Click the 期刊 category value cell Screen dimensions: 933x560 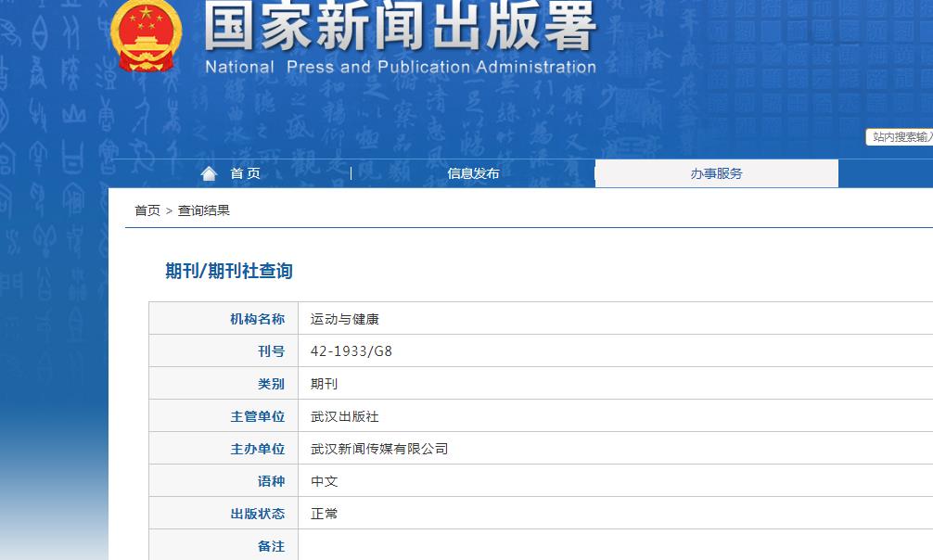point(325,383)
